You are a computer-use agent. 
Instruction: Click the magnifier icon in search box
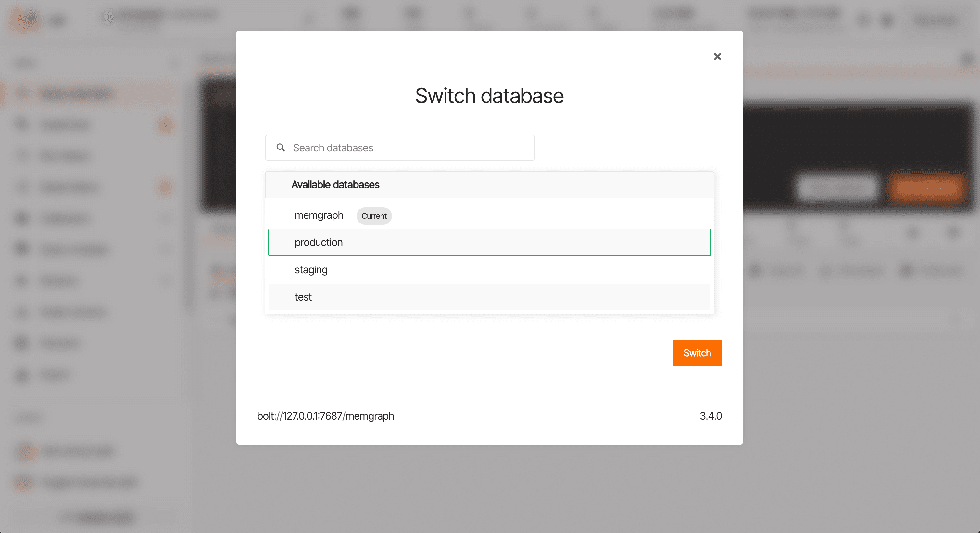pyautogui.click(x=281, y=147)
